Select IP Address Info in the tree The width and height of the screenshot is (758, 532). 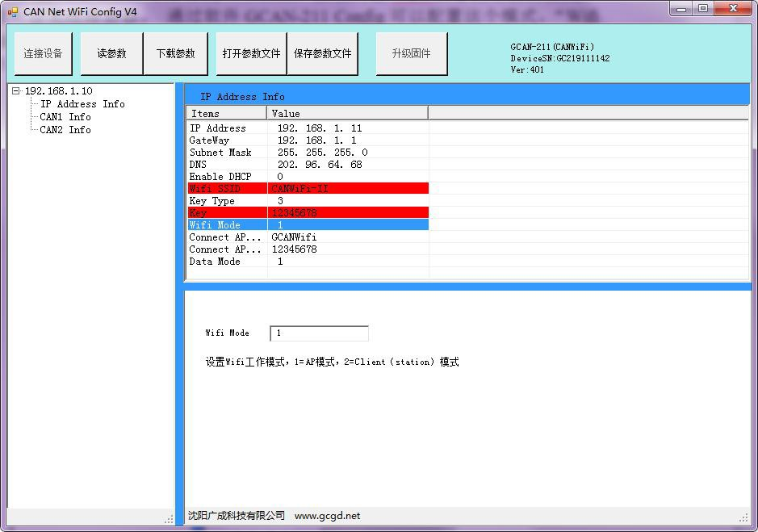click(82, 104)
